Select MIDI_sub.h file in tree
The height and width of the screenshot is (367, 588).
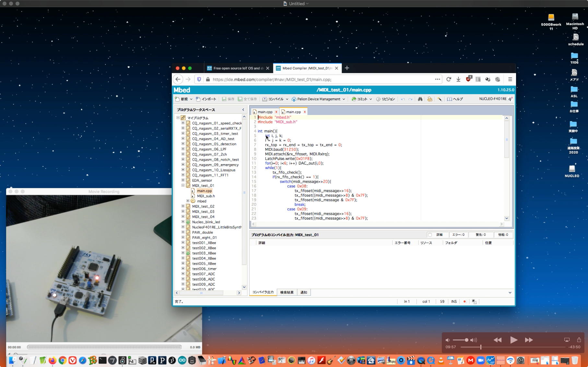coord(206,196)
